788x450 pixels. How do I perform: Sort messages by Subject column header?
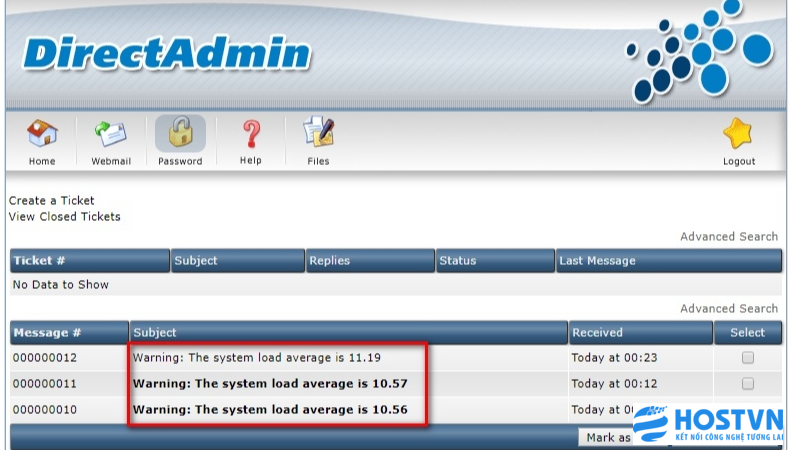click(x=349, y=332)
